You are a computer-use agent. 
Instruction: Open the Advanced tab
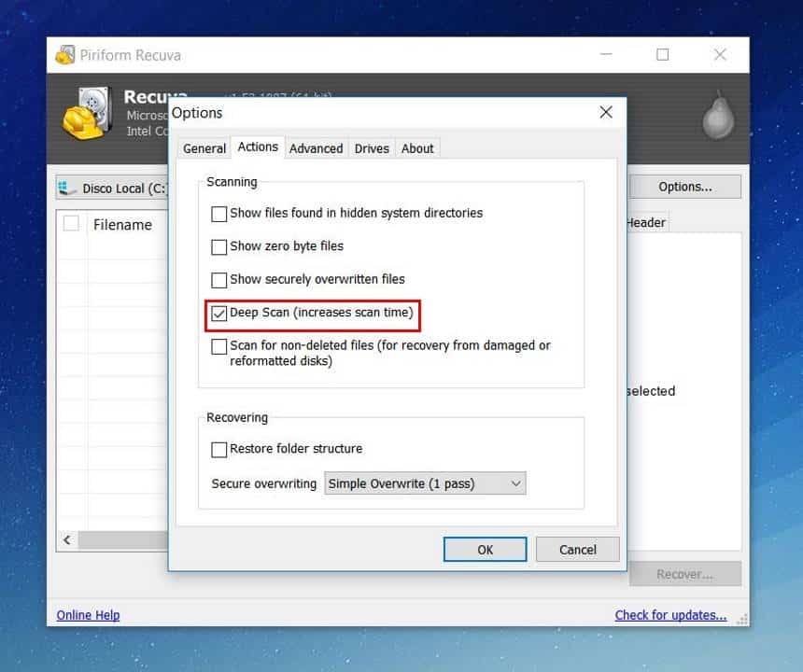tap(316, 148)
